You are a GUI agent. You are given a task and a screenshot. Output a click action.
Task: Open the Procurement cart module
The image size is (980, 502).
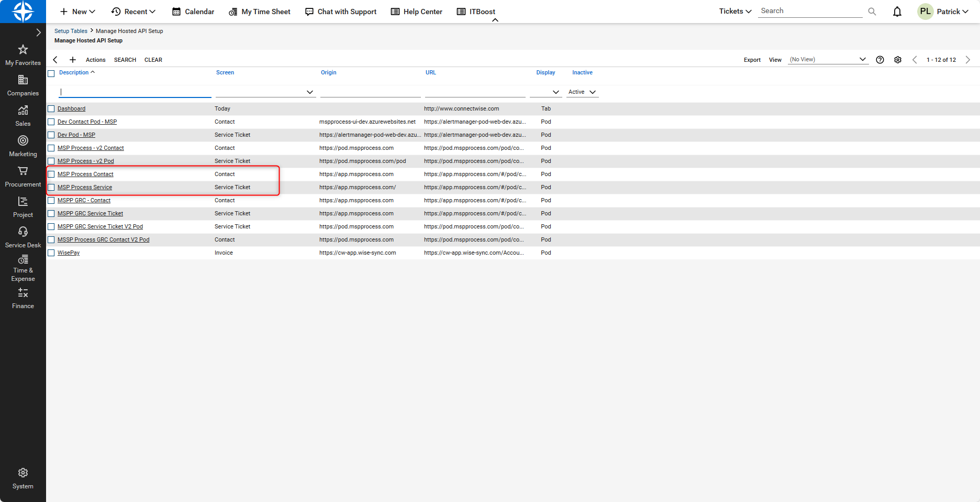click(23, 177)
